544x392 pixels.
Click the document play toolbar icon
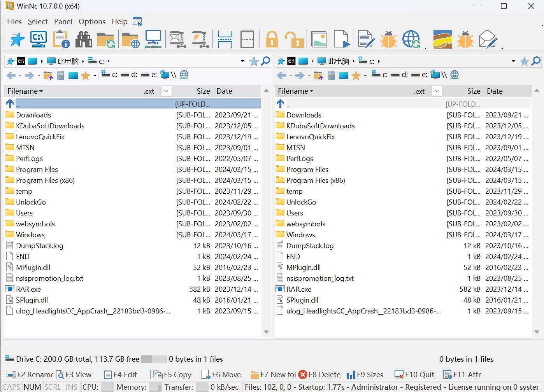pyautogui.click(x=342, y=39)
